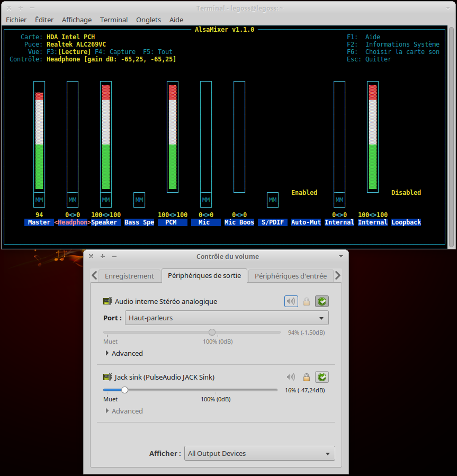
Task: Click F2 Informations Système text
Action: coord(393,44)
